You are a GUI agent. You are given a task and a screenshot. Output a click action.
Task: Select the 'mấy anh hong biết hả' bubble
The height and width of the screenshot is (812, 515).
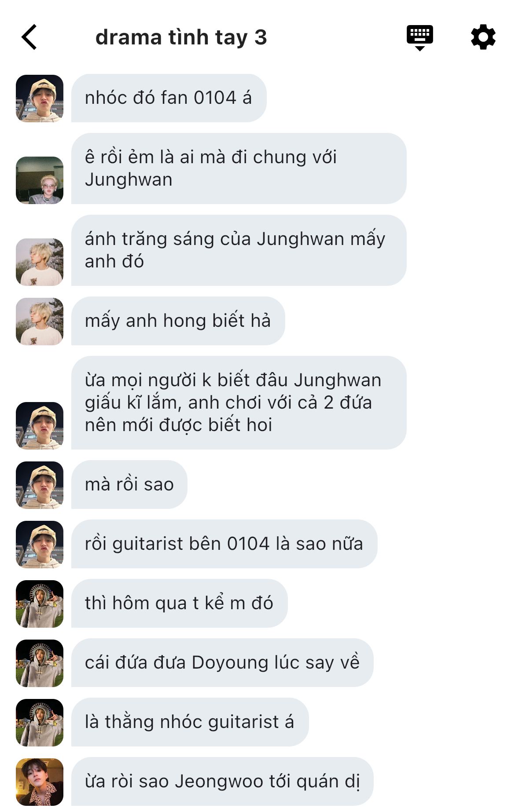(178, 321)
